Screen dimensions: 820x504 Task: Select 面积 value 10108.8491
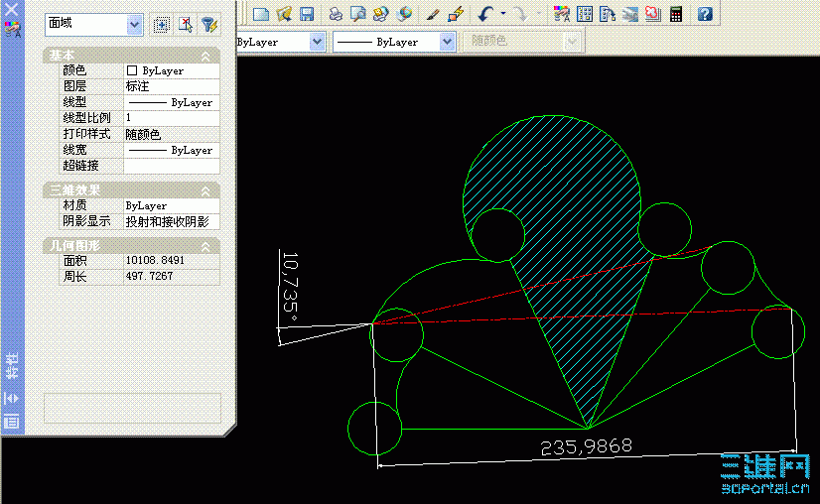(172, 260)
